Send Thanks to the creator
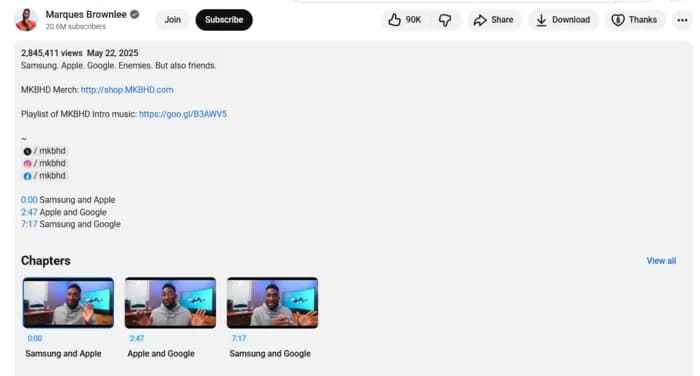 click(x=634, y=20)
